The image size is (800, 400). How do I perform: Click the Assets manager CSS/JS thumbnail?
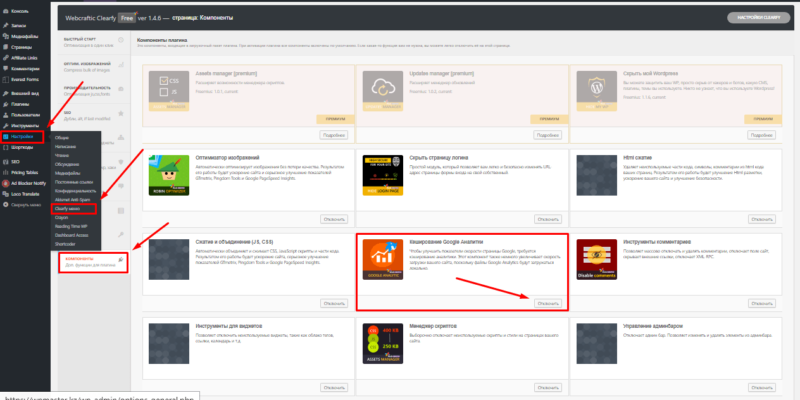(x=169, y=91)
